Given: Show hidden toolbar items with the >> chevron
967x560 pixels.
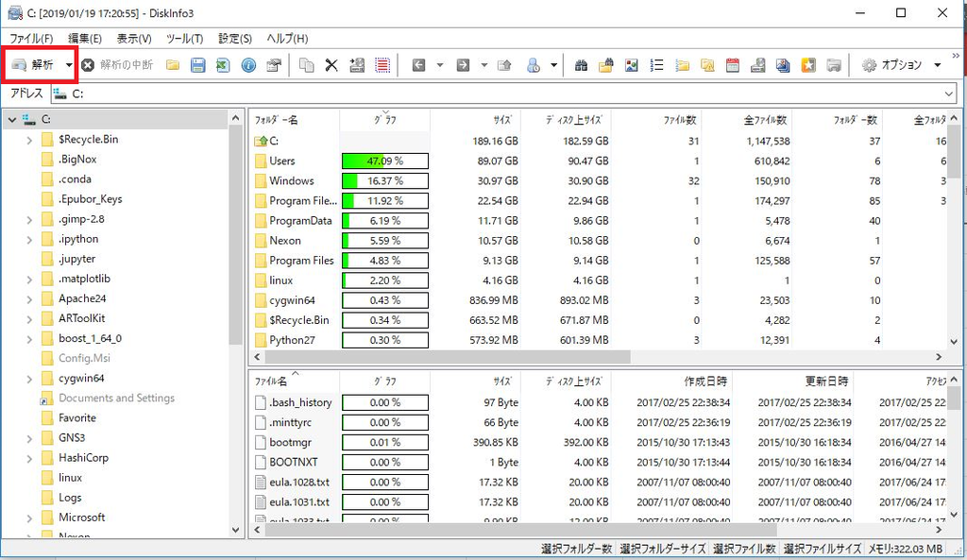Looking at the screenshot, I should click(x=956, y=56).
